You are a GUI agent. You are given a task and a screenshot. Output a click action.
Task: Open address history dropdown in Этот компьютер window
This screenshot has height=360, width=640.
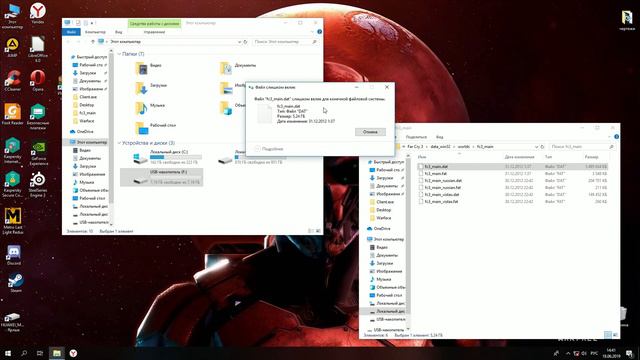(239, 42)
